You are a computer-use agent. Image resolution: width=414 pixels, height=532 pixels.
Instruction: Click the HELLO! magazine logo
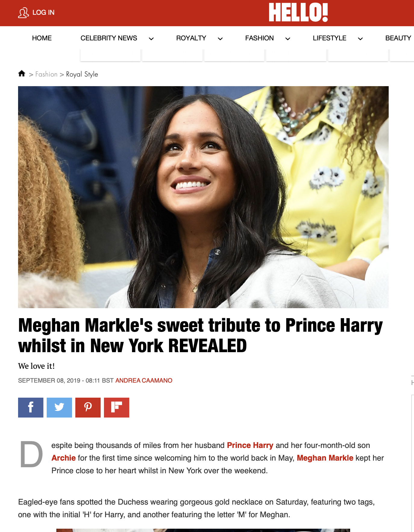(298, 12)
